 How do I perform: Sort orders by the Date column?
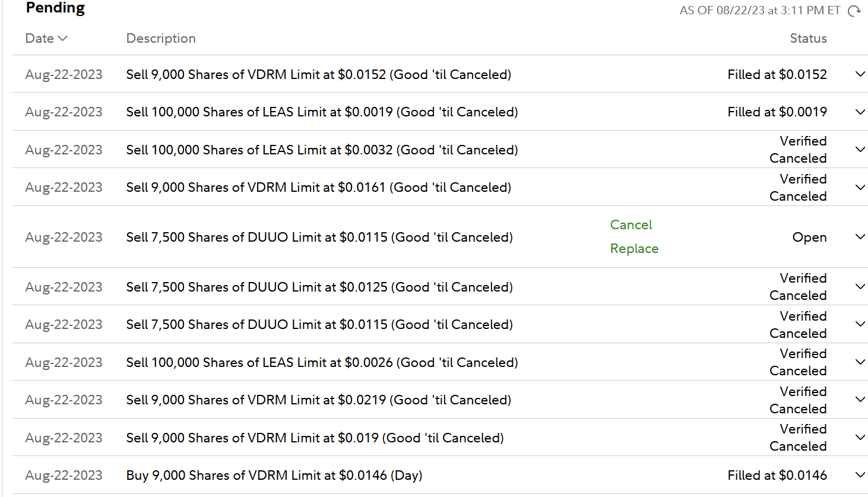[46, 39]
